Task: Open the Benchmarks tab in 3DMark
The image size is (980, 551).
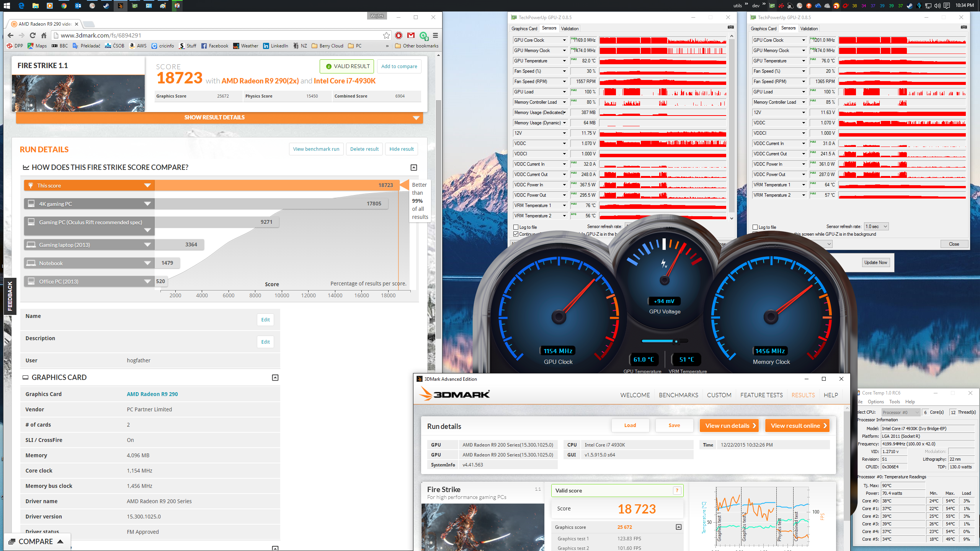Action: [x=678, y=395]
